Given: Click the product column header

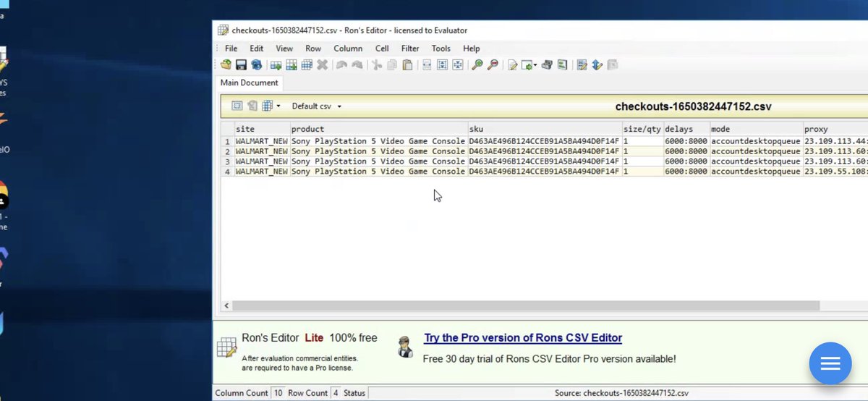Looking at the screenshot, I should point(378,129).
